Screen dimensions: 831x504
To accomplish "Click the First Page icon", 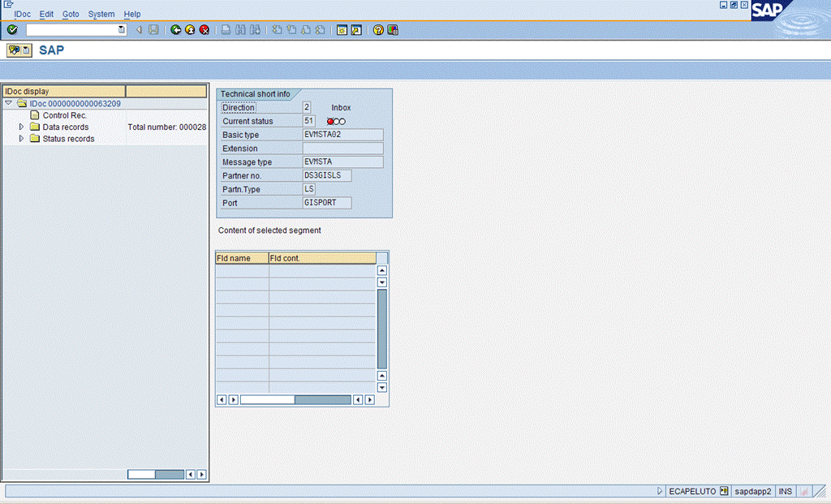I will click(x=277, y=30).
